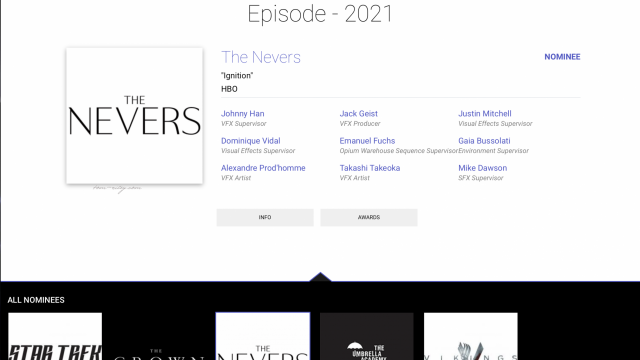The height and width of the screenshot is (360, 640).
Task: Select the Vikings nominee thumbnail
Action: tap(471, 336)
